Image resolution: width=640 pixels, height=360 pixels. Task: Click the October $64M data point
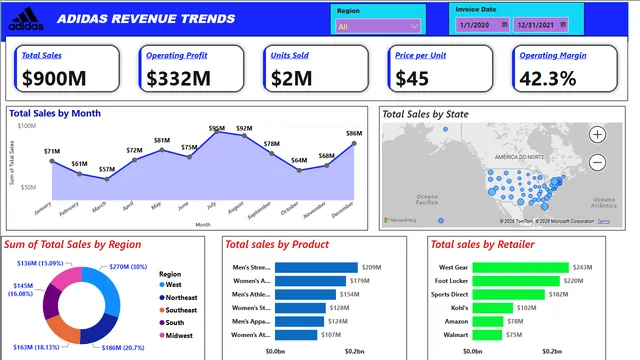299,170
